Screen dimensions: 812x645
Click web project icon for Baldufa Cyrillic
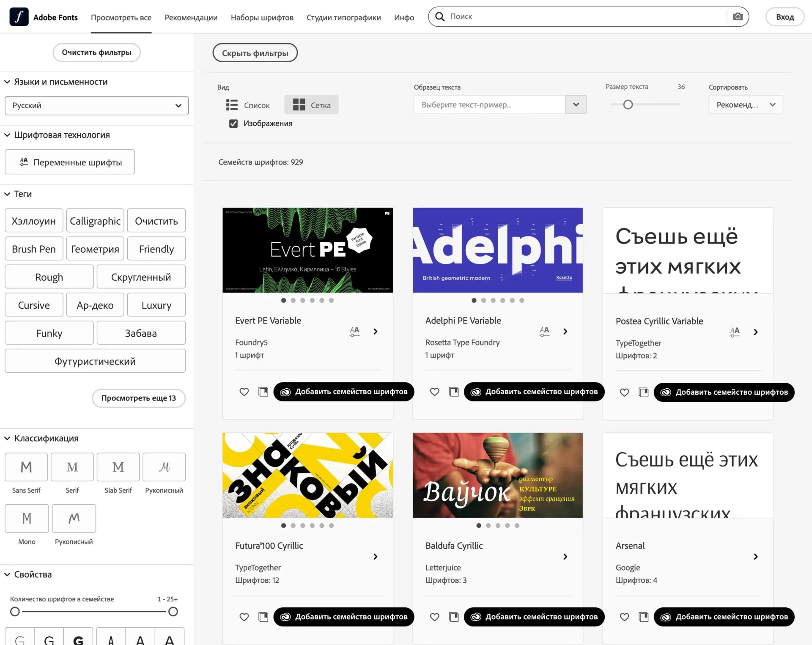point(453,617)
